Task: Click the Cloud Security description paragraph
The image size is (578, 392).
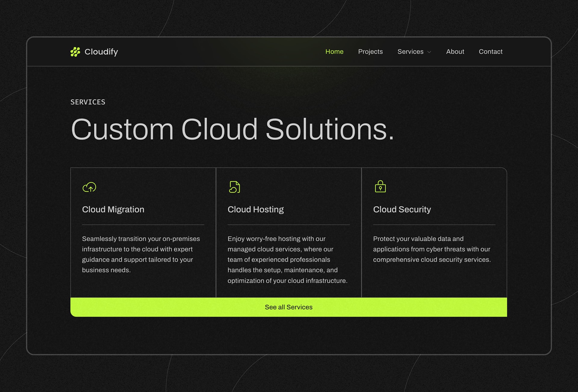Action: tap(432, 249)
